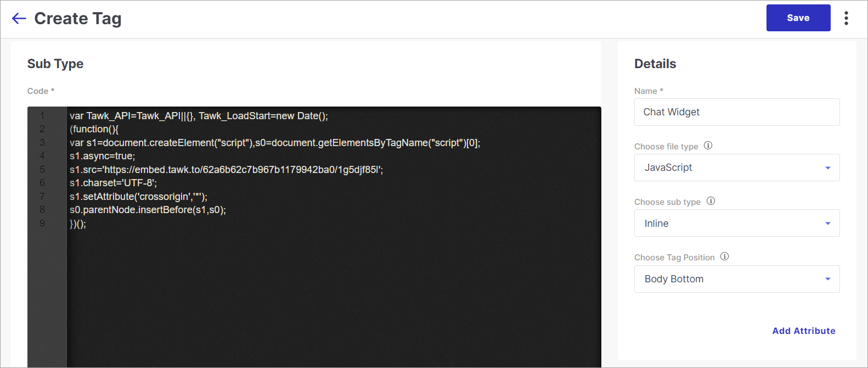
Task: Click the s1.setAttribute crossorigin line
Action: click(138, 197)
